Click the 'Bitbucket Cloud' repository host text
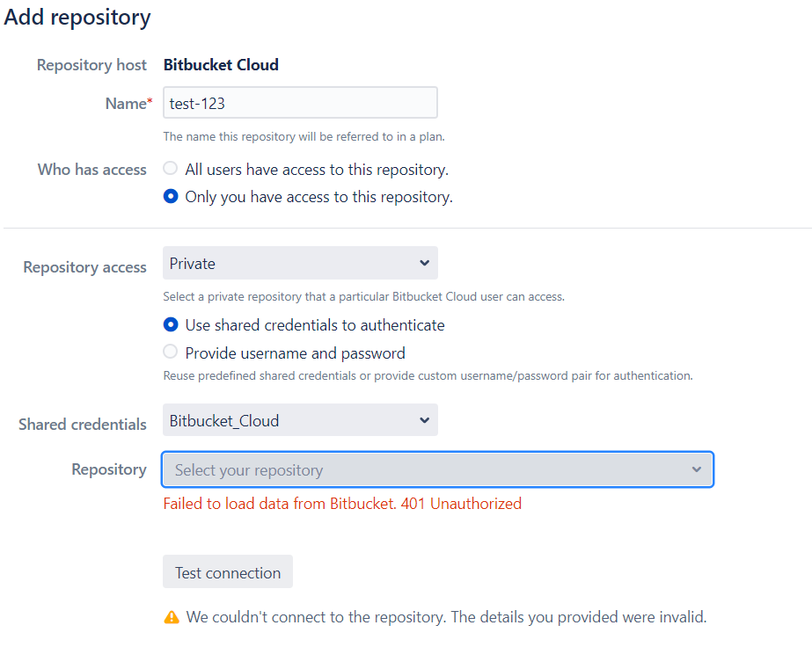 pyautogui.click(x=221, y=65)
